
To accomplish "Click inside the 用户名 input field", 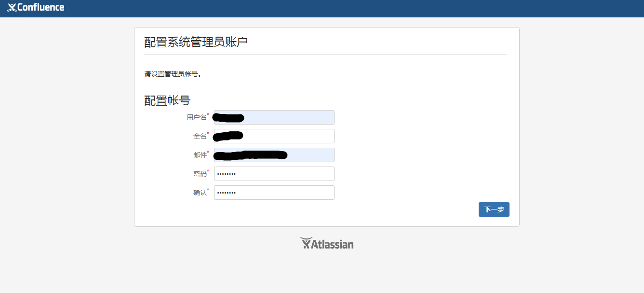I will point(274,117).
